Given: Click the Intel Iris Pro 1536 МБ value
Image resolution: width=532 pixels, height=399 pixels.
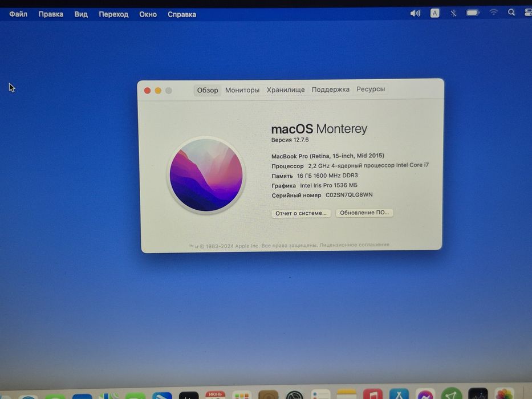Looking at the screenshot, I should pyautogui.click(x=329, y=185).
